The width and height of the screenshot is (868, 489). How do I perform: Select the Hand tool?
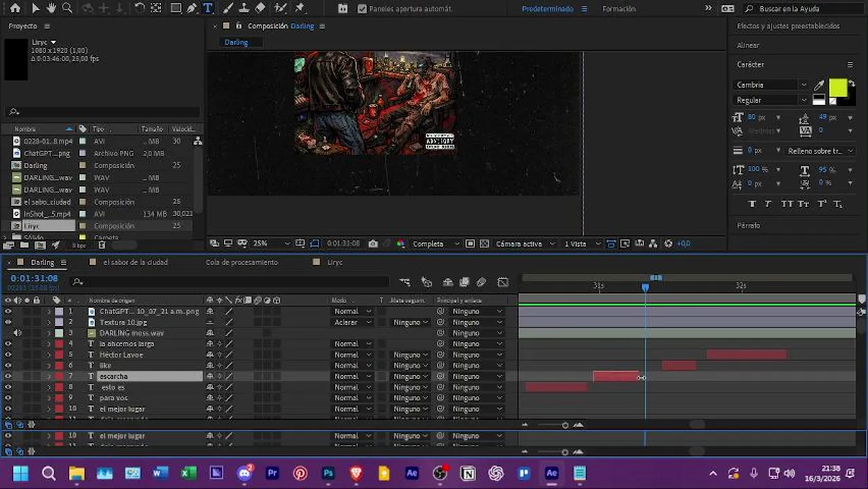51,8
